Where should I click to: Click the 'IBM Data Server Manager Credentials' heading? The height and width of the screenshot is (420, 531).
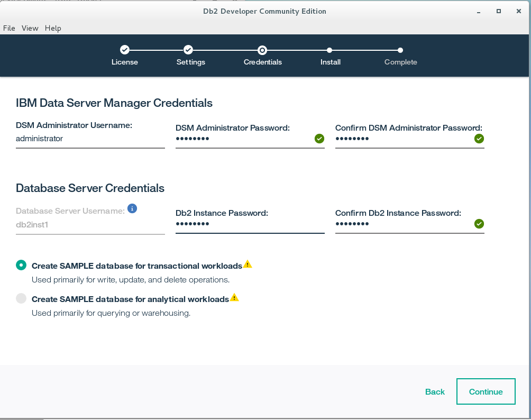pos(114,103)
